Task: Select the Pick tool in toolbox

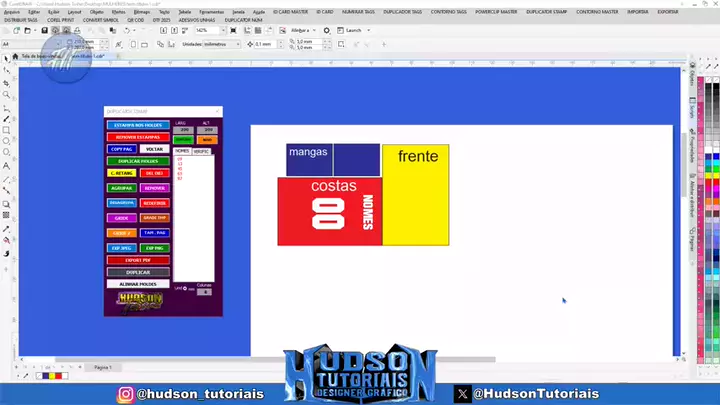Action: pos(7,60)
